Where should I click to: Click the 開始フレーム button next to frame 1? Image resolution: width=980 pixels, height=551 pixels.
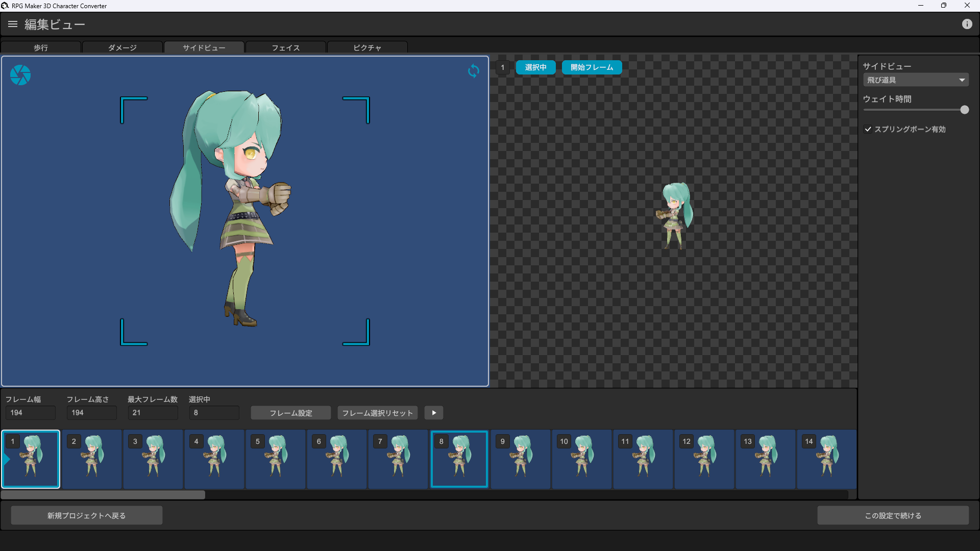(x=592, y=67)
